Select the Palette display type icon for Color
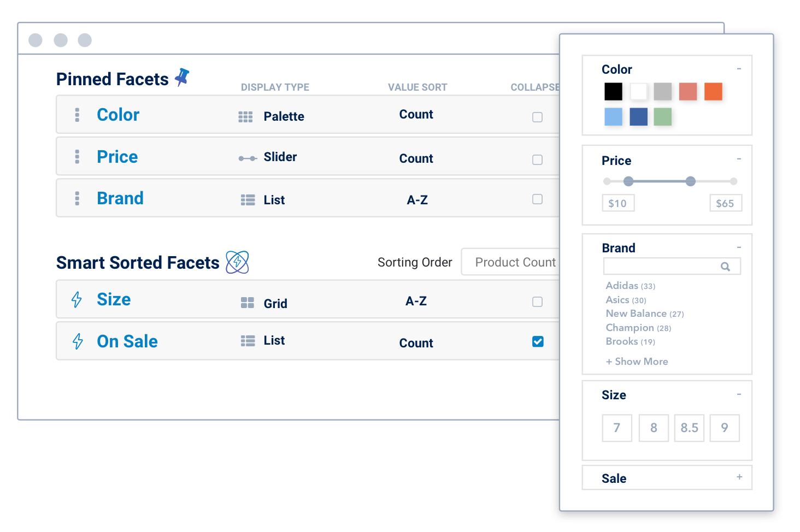 (x=246, y=116)
